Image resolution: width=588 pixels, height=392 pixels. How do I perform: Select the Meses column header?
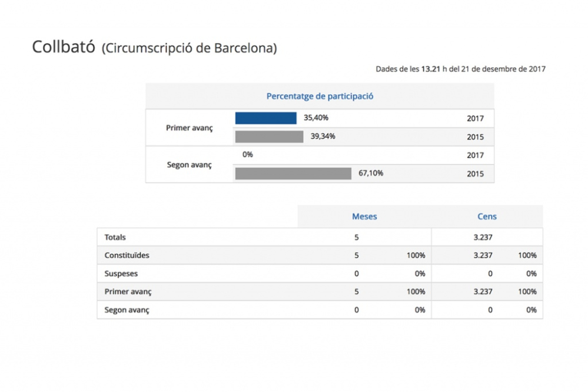(364, 217)
